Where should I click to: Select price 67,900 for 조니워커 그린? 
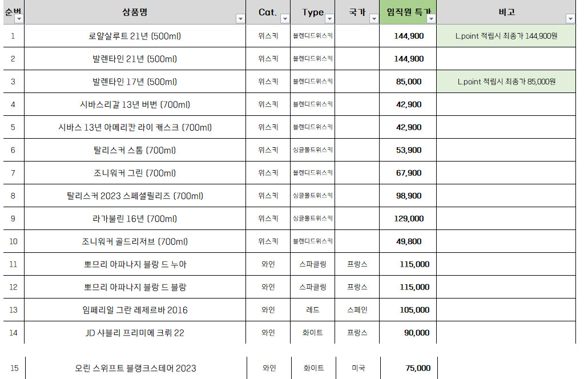(408, 173)
